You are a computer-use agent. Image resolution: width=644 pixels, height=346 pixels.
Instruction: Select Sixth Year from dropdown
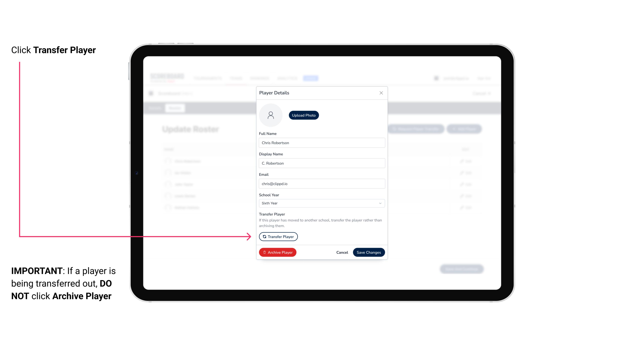(321, 203)
